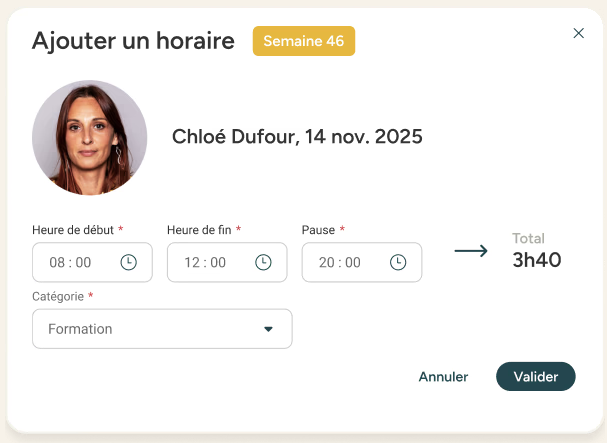The image size is (607, 443).
Task: Select the 08 hours in start time
Action: (57, 263)
